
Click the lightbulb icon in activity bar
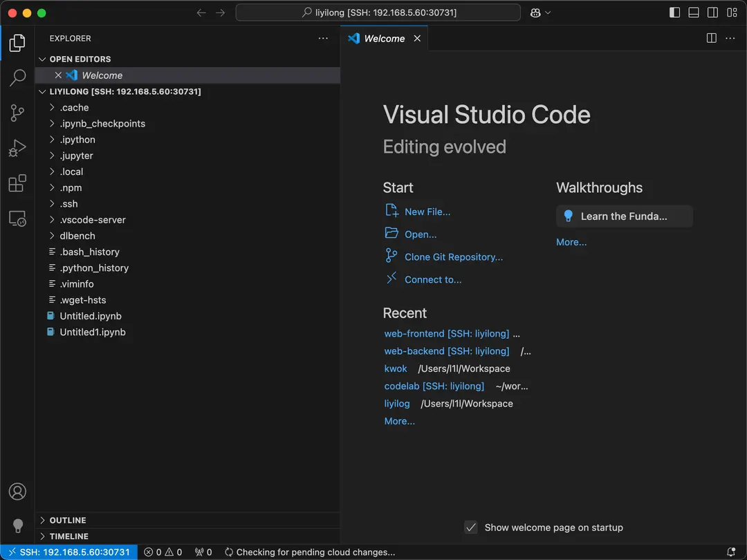click(x=17, y=525)
